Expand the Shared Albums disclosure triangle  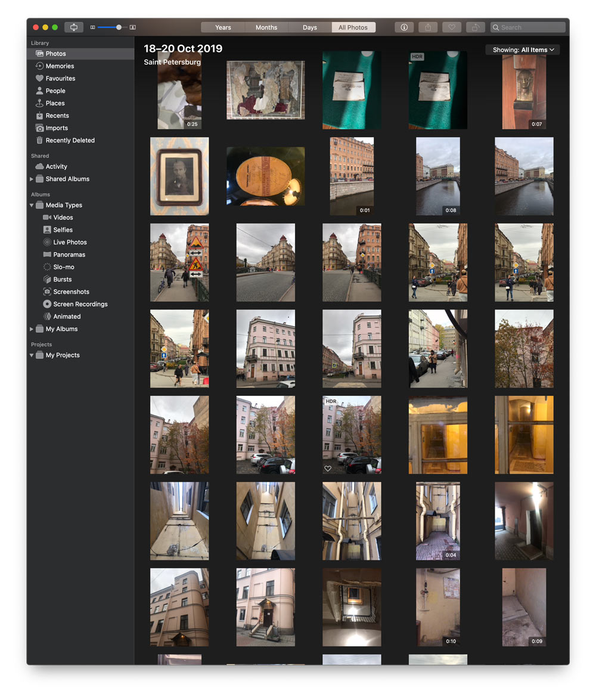coord(32,179)
